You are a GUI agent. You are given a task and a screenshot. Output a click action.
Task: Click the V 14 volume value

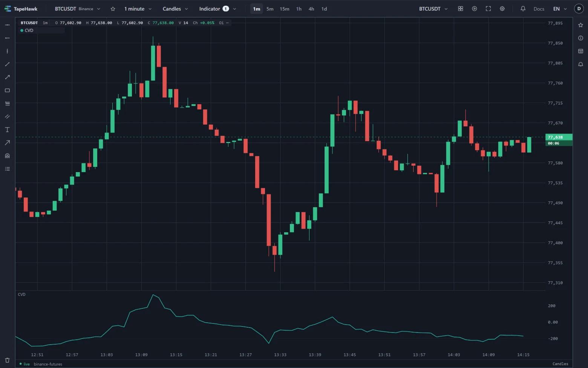184,23
